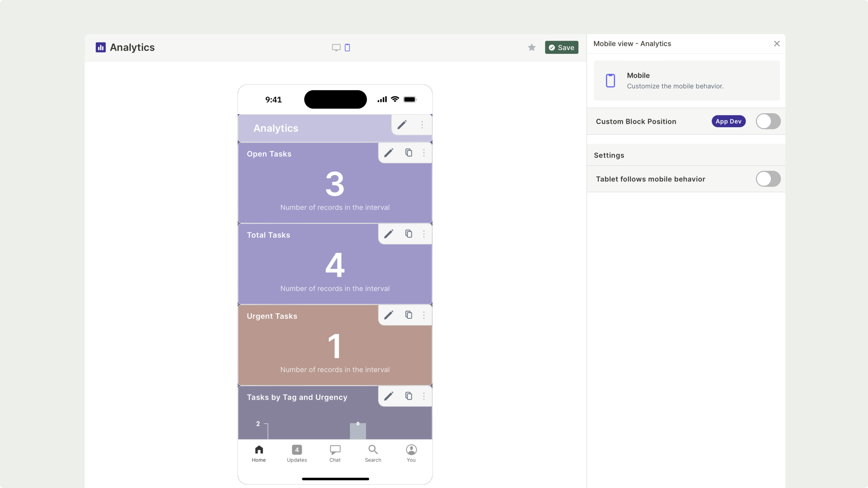Viewport: 868px width, 488px height.
Task: Open the Chat tab
Action: pos(335,454)
